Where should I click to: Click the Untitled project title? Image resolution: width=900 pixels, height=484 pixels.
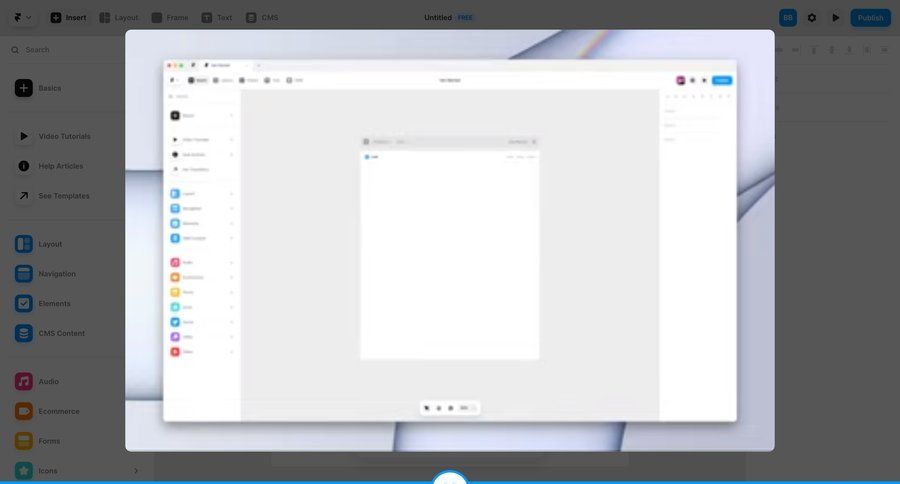438,18
